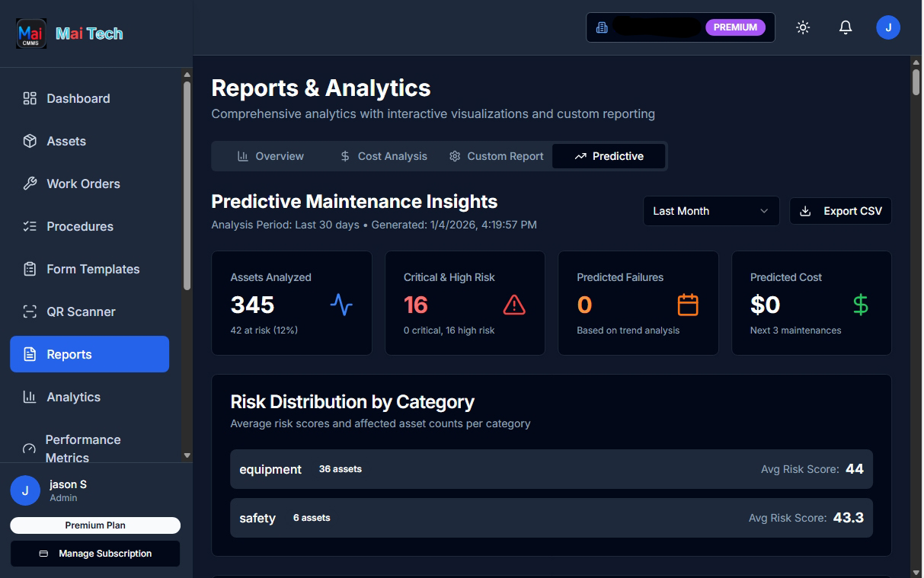Expand the equipment risk category row
The height and width of the screenshot is (578, 924).
point(552,469)
